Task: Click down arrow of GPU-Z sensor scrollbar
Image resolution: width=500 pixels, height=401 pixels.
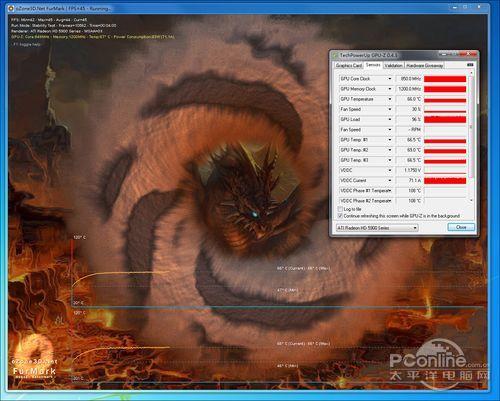Action: tap(471, 200)
